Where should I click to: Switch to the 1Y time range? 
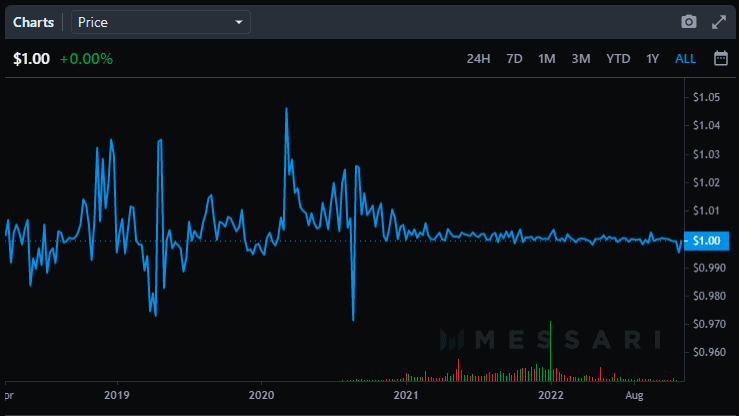pyautogui.click(x=652, y=58)
